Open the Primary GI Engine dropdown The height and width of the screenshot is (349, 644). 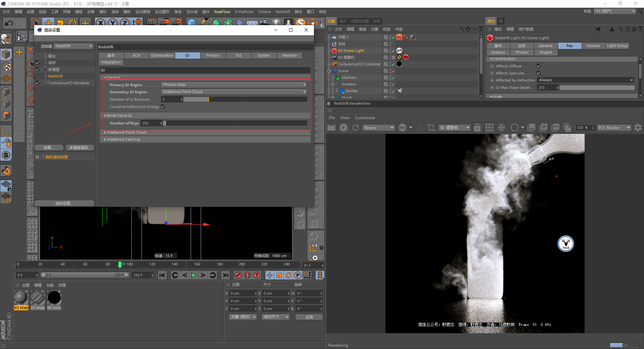[234, 85]
